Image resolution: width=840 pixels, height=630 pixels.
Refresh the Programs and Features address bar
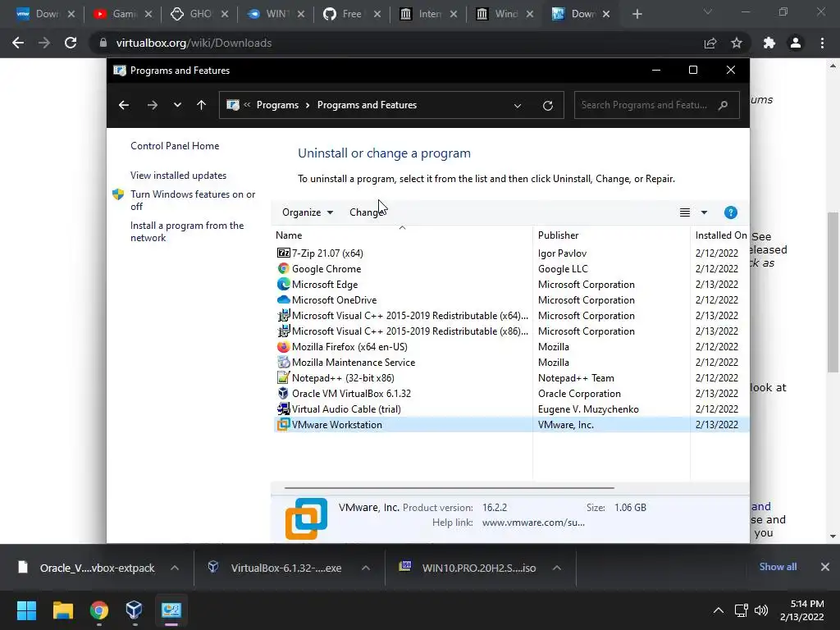coord(547,106)
